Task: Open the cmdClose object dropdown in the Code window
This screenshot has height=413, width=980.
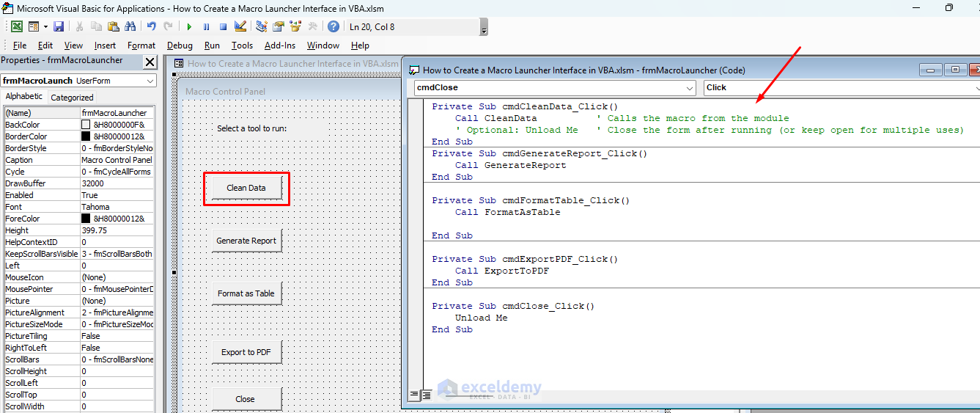Action: pyautogui.click(x=689, y=88)
